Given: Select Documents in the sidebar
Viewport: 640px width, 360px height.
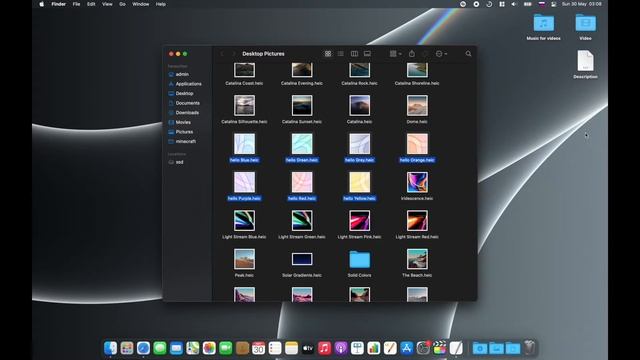Looking at the screenshot, I should tap(189, 103).
